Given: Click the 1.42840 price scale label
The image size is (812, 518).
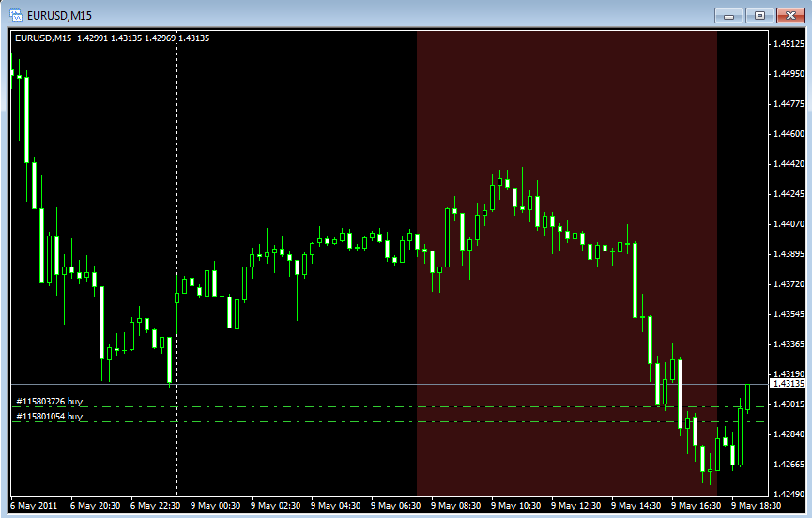Looking at the screenshot, I should pyautogui.click(x=789, y=434).
